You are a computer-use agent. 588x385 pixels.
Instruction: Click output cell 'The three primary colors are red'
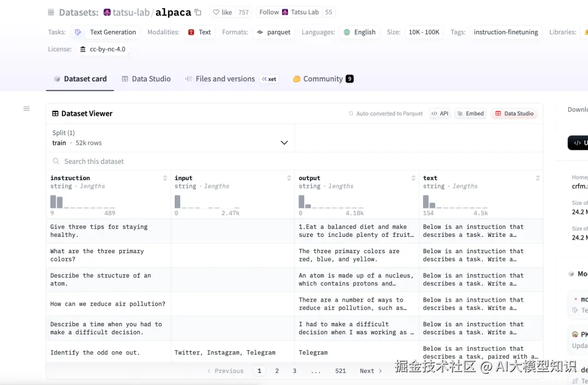[357, 255]
